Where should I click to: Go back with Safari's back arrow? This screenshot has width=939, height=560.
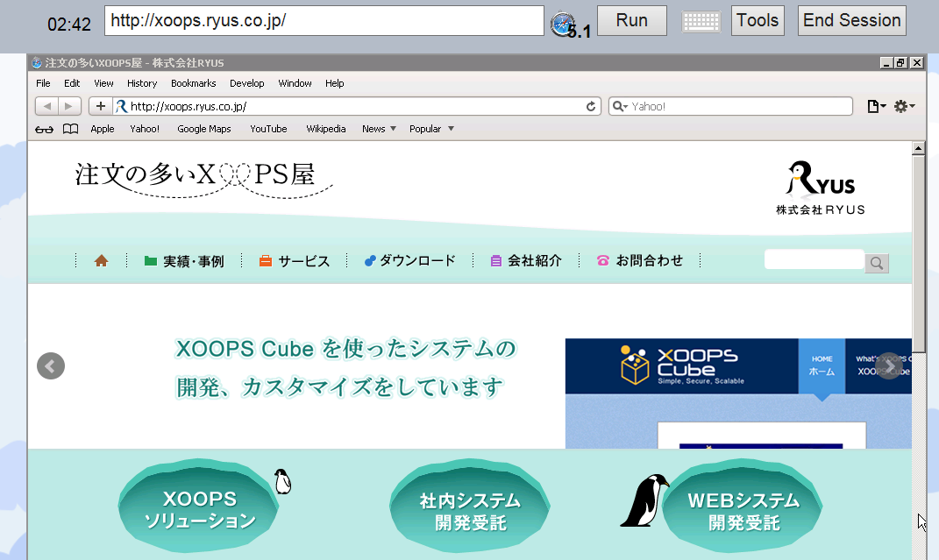pos(46,107)
